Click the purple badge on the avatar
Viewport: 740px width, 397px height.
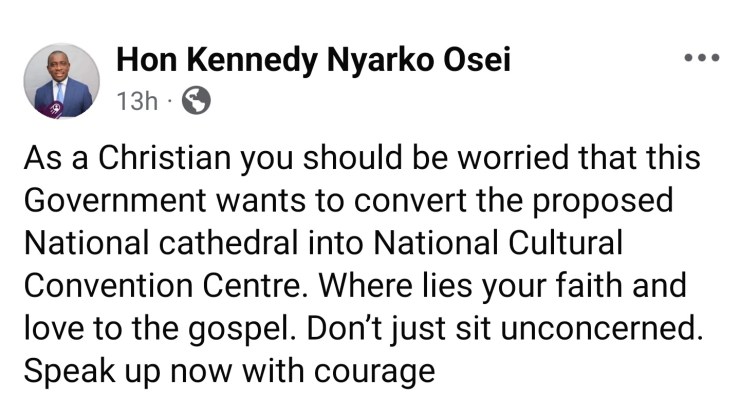click(54, 110)
